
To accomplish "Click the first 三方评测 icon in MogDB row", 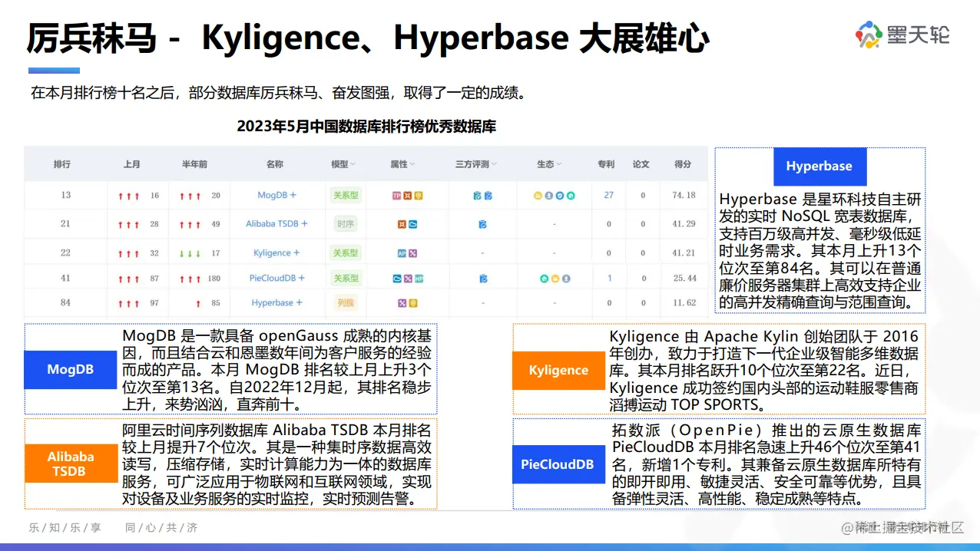I will pos(477,196).
